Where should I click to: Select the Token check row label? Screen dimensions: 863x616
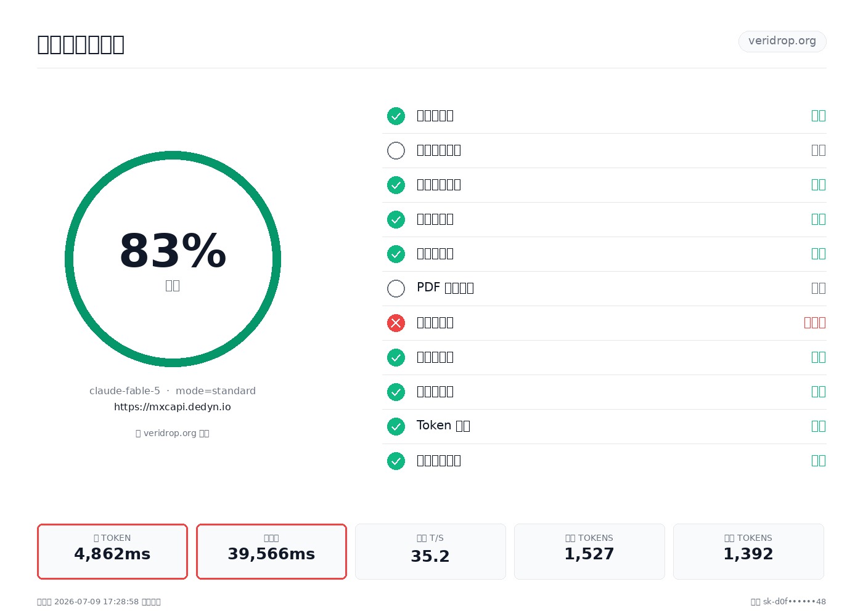[x=443, y=426]
